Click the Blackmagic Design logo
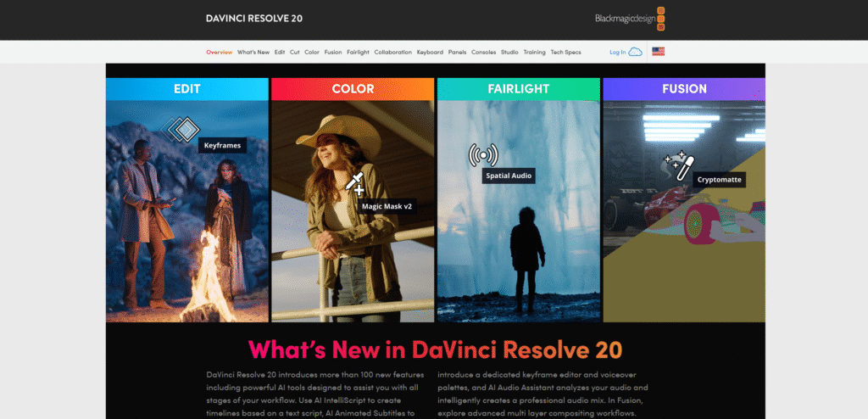 (x=631, y=18)
